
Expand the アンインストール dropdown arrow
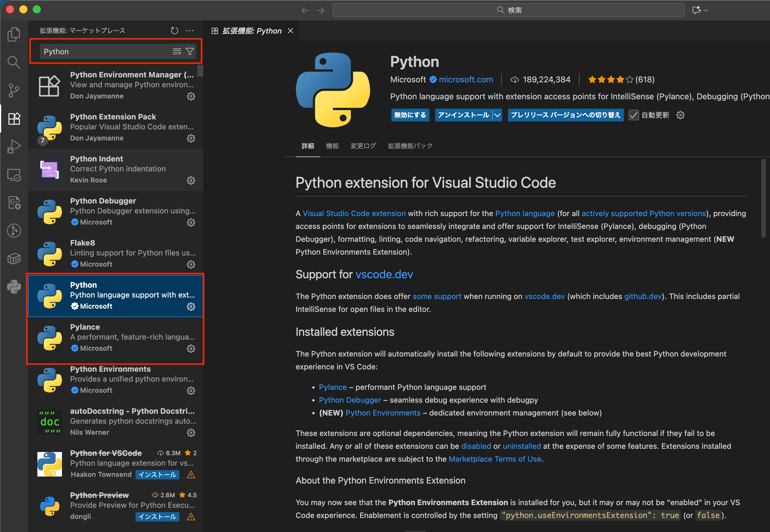click(497, 115)
